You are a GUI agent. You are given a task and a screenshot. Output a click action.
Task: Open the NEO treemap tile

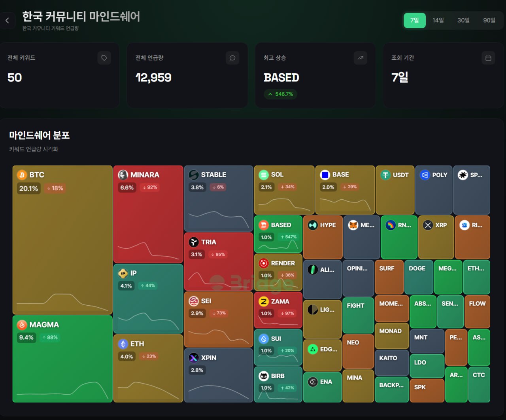(x=358, y=351)
